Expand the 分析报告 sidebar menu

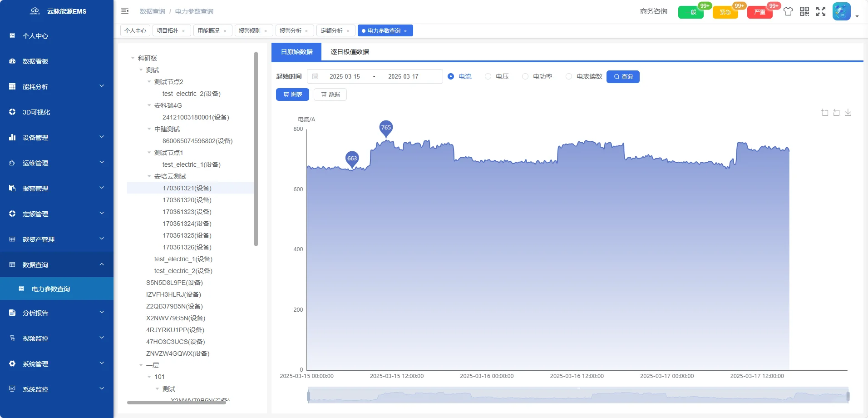[x=57, y=313]
